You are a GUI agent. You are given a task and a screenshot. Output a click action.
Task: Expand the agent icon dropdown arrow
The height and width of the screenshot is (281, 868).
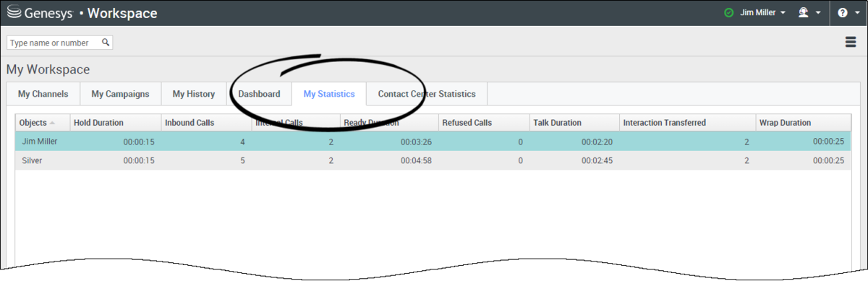coord(818,13)
